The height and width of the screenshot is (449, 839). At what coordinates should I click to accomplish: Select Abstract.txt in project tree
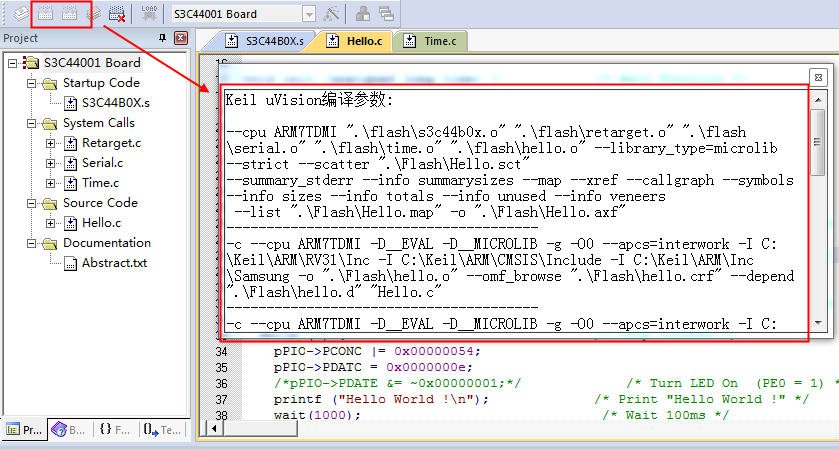(x=114, y=263)
